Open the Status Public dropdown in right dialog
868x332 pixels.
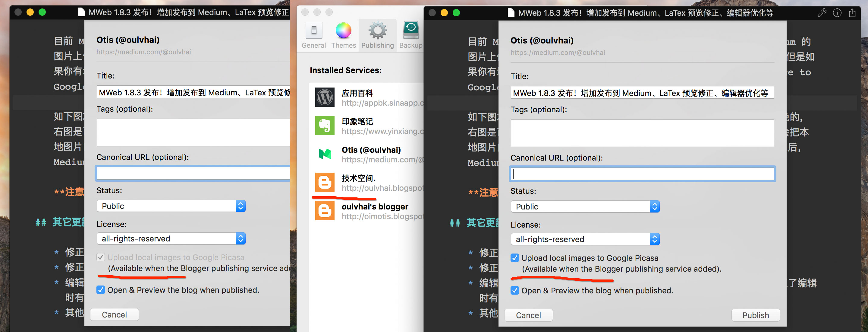coord(585,206)
